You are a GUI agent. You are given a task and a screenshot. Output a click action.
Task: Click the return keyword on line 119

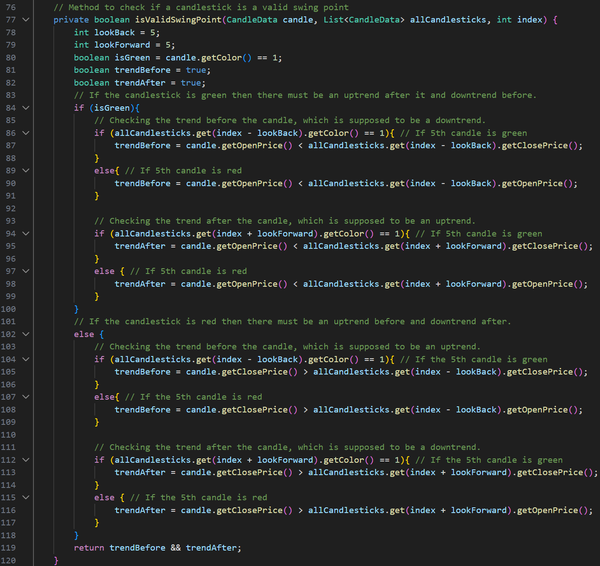pyautogui.click(x=90, y=547)
